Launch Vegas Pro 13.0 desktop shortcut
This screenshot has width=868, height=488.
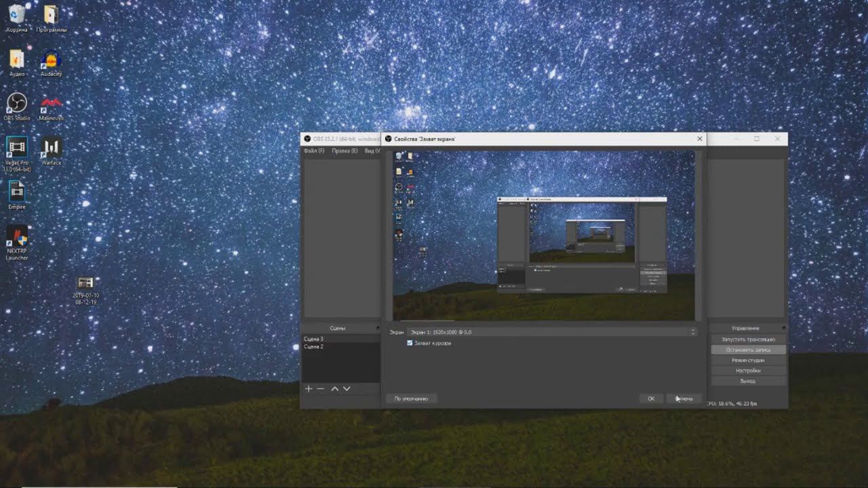pyautogui.click(x=17, y=153)
